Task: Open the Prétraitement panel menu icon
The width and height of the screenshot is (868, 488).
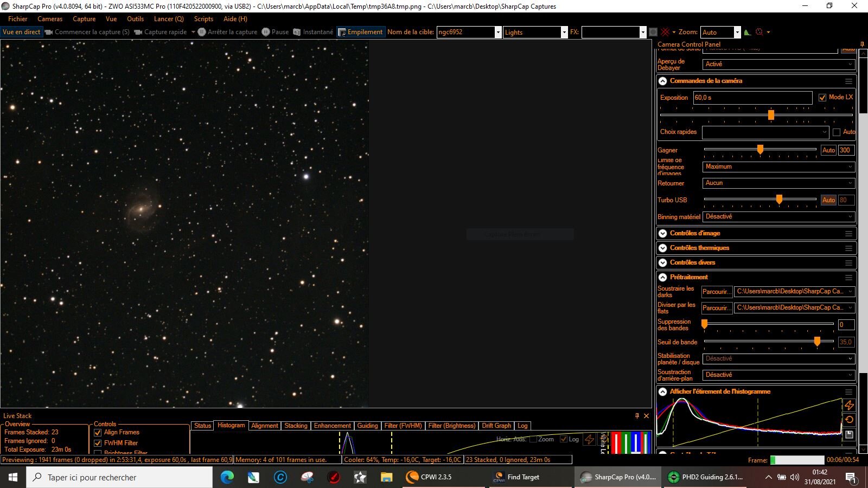Action: coord(848,278)
